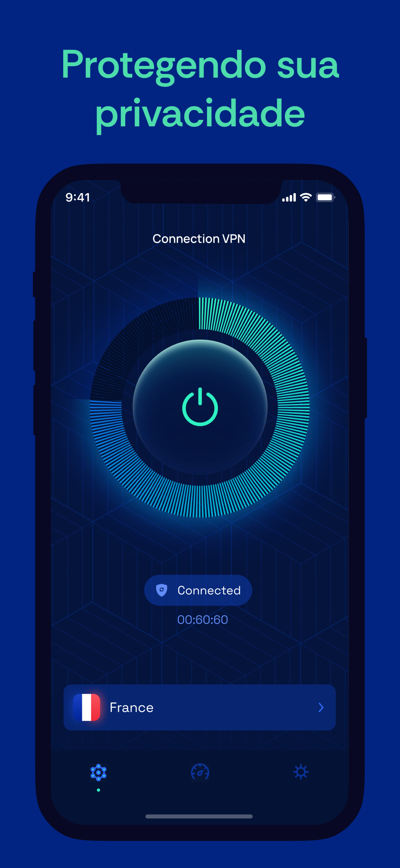Click the green power icon
The height and width of the screenshot is (868, 400).
point(200,407)
